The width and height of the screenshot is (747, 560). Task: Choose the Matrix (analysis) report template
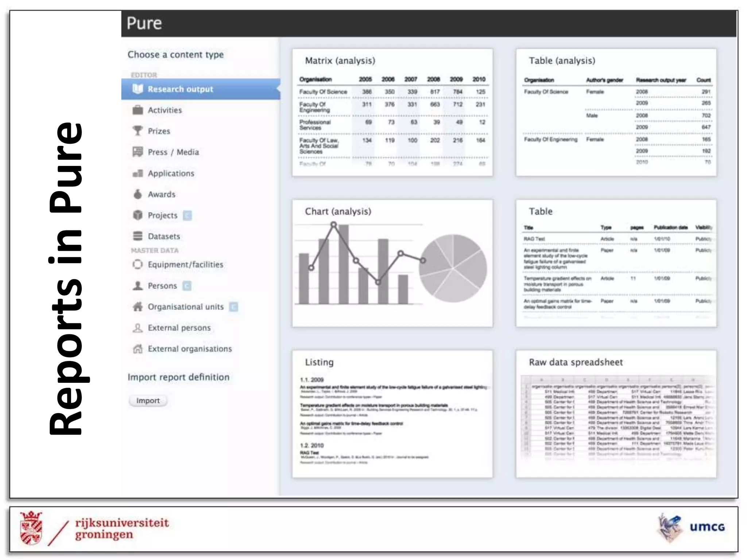392,113
